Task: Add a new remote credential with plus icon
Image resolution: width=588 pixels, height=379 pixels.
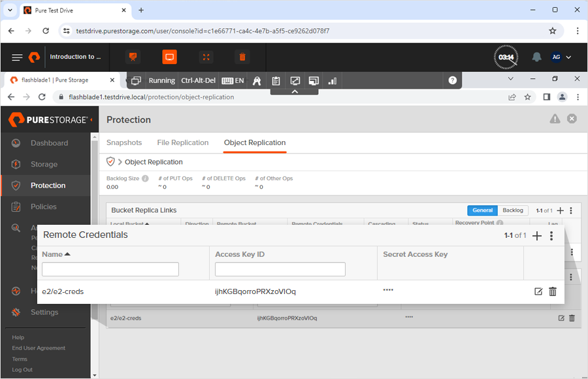Action: (x=537, y=236)
